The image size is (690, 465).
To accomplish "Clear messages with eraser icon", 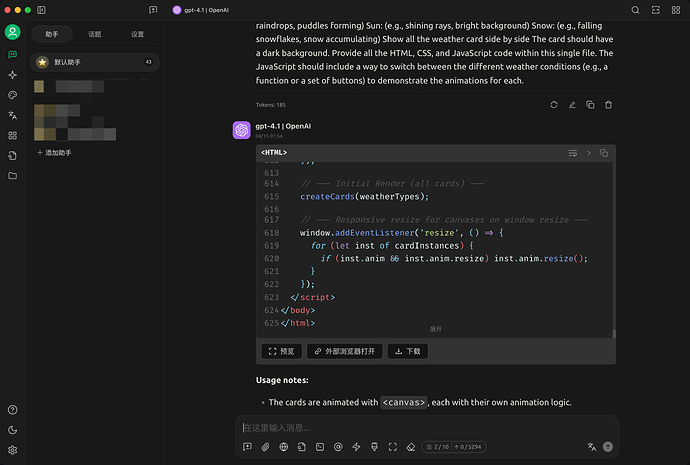I will 411,447.
